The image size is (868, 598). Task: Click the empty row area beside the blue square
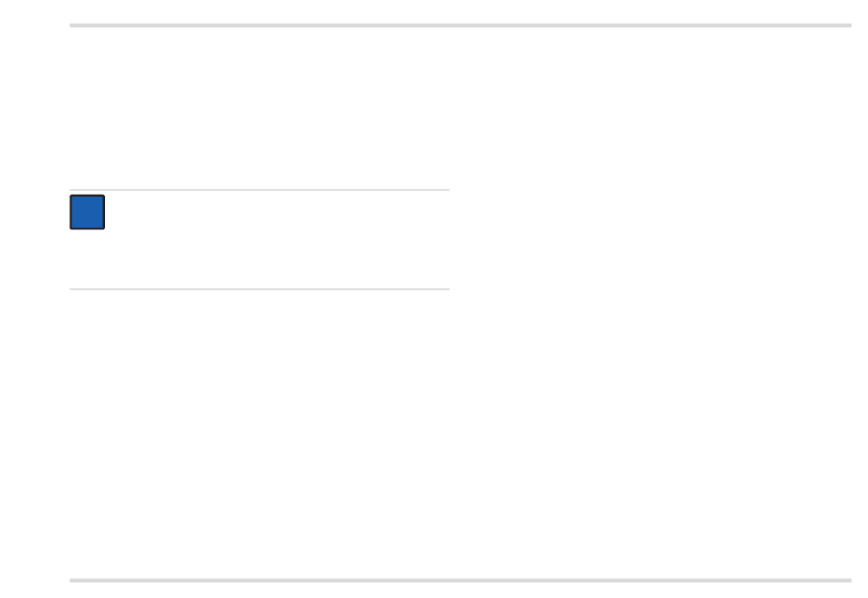[x=277, y=212]
